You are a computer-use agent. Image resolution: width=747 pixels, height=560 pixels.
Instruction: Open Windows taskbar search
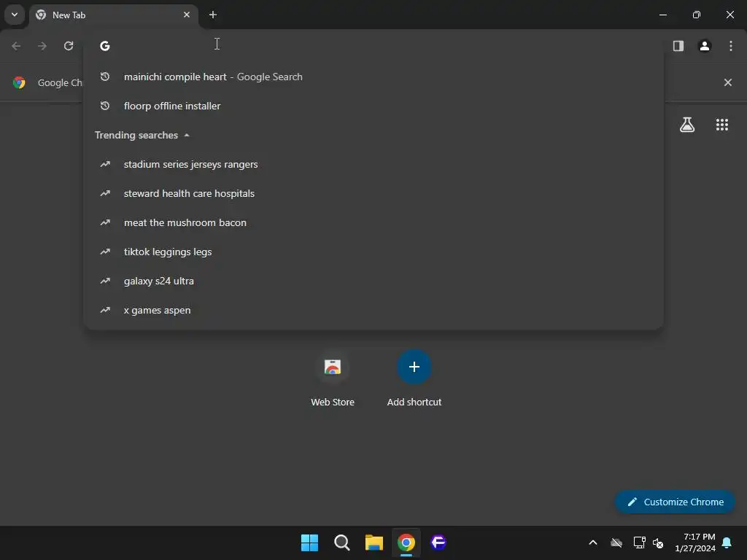342,542
